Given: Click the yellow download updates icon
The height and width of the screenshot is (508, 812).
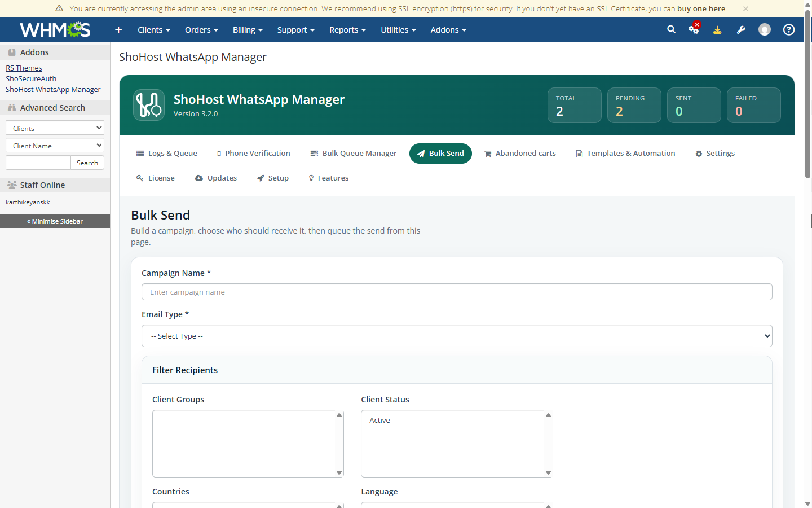Looking at the screenshot, I should 717,30.
